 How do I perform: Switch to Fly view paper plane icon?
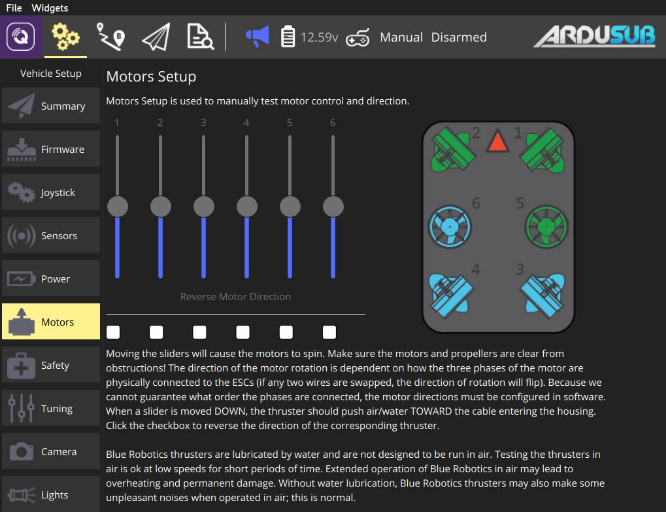pos(155,37)
